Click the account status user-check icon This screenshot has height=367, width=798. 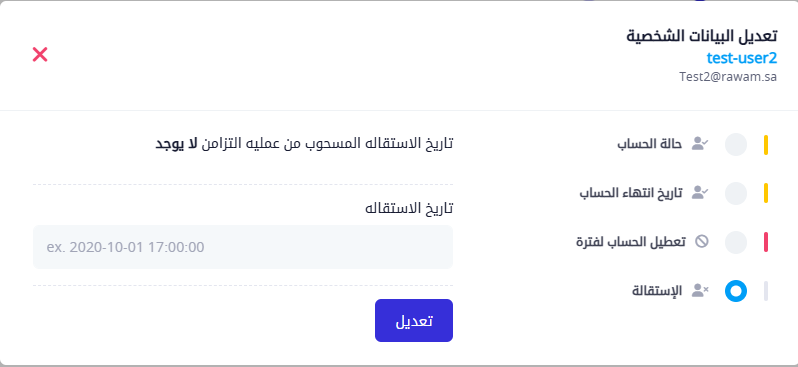coord(700,145)
